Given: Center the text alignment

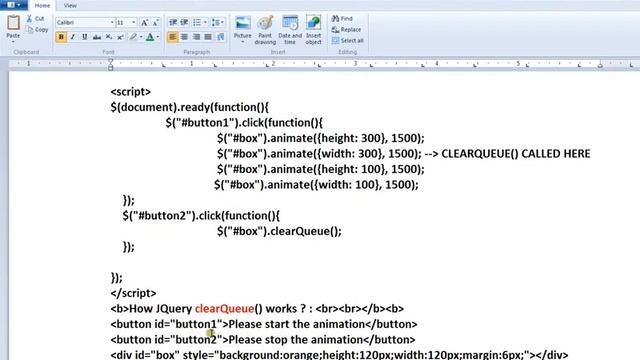Looking at the screenshot, I should pyautogui.click(x=184, y=37).
